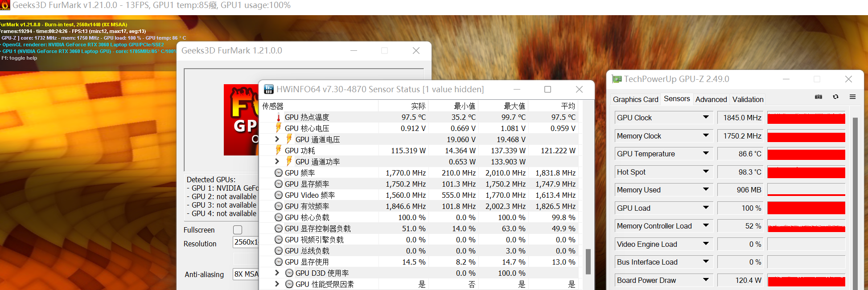The height and width of the screenshot is (290, 868).
Task: Open the Hot Spot sensor dropdown arrow
Action: [x=706, y=172]
